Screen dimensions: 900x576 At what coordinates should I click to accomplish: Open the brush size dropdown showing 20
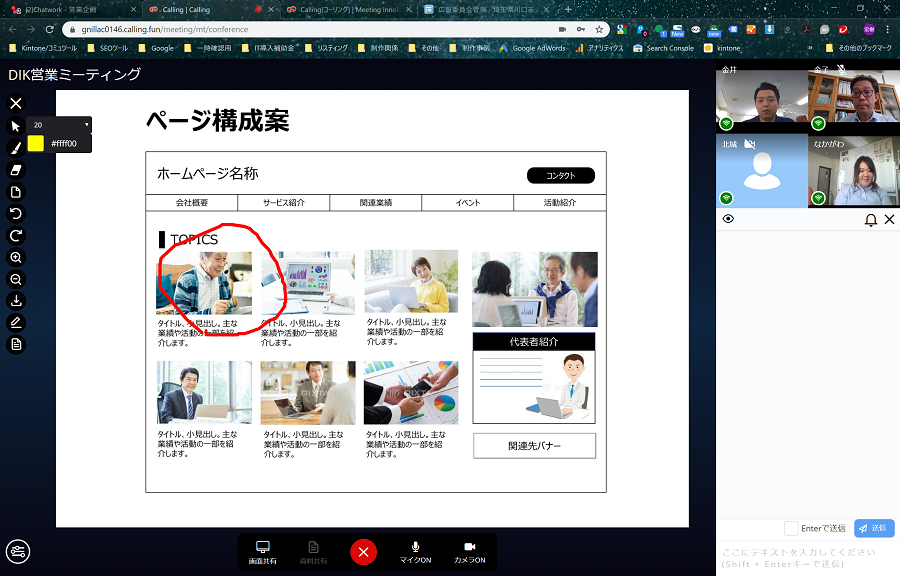click(x=60, y=125)
